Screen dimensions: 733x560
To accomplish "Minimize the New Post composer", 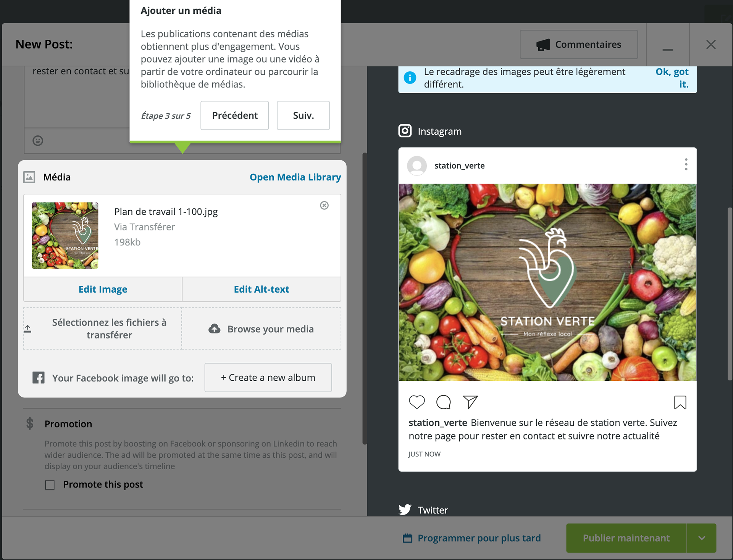I will [x=668, y=45].
